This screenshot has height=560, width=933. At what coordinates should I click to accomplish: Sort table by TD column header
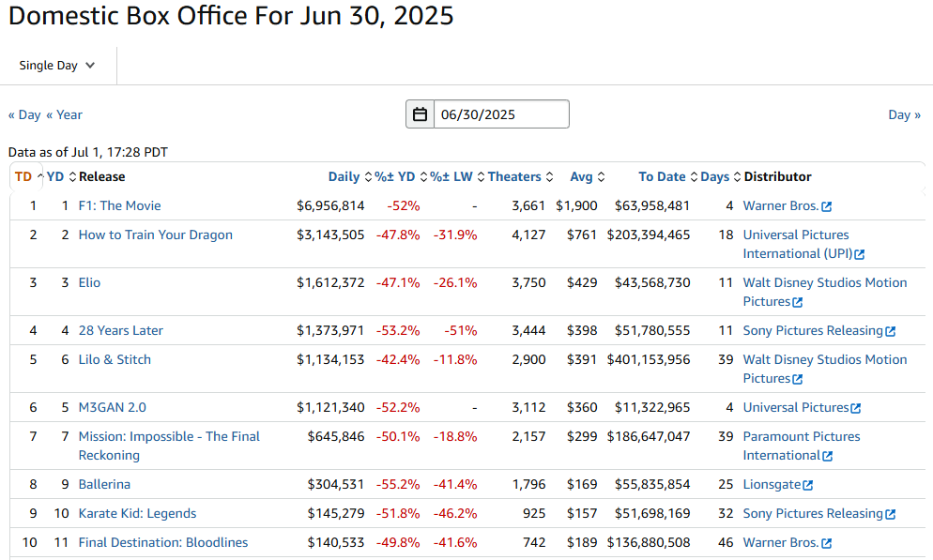pos(23,176)
